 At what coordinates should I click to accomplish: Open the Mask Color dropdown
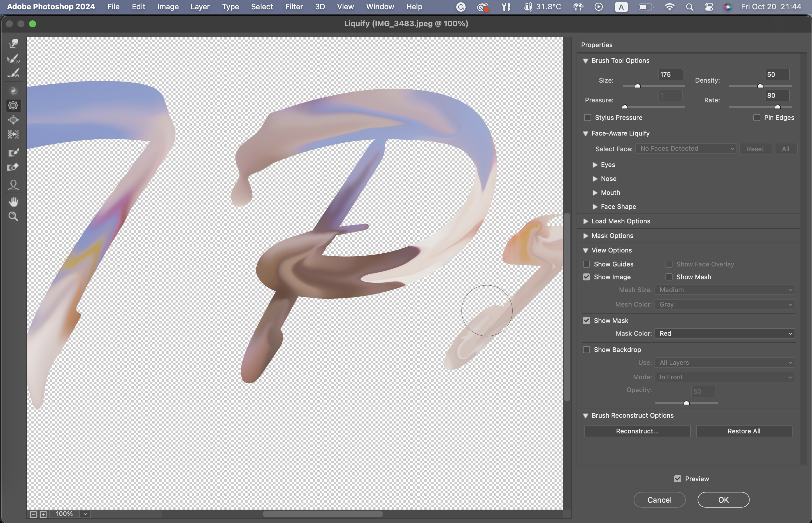coord(725,334)
